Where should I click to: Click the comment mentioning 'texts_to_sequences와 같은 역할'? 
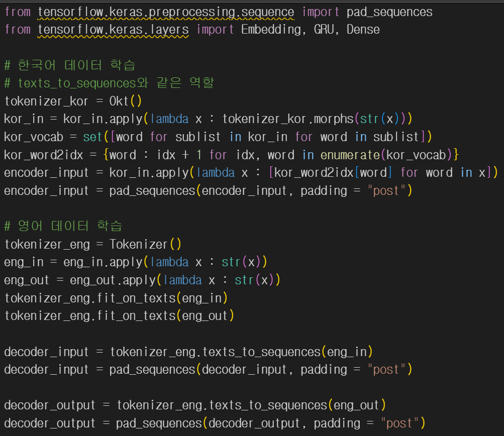(109, 83)
